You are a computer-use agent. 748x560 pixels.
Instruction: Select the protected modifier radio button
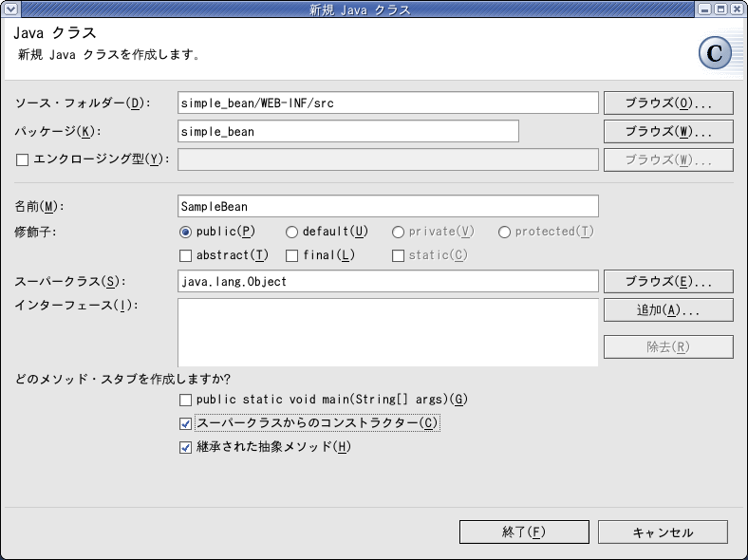(504, 233)
